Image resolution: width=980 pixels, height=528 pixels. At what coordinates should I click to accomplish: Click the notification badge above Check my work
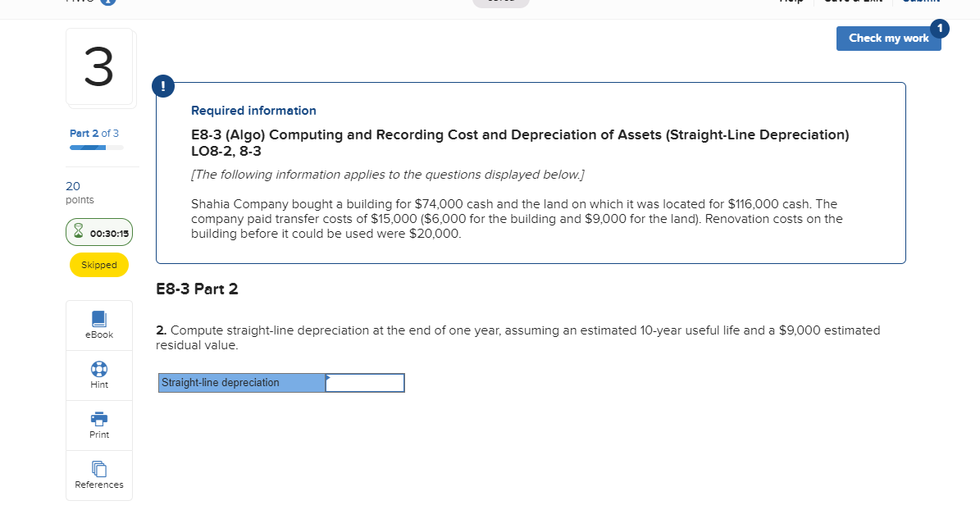click(x=939, y=28)
